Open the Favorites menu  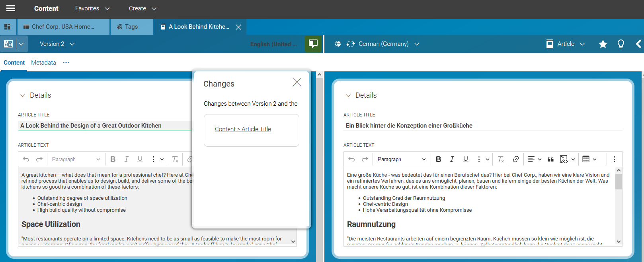[x=92, y=8]
